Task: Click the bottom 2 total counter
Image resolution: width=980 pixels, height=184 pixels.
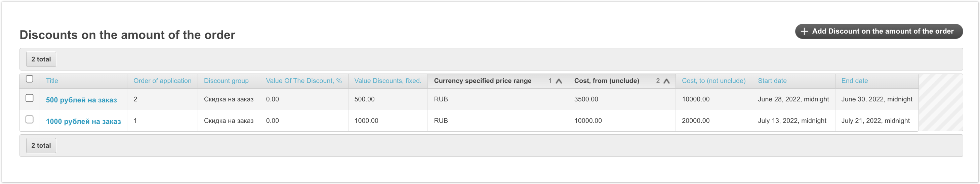Action: click(x=41, y=146)
